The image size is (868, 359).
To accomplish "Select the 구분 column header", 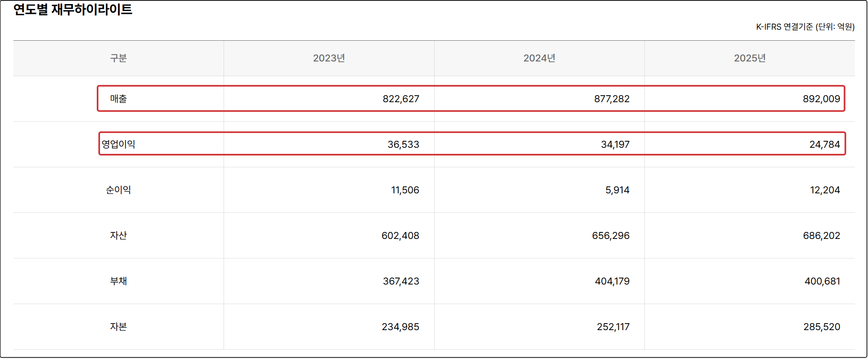I will tap(118, 58).
